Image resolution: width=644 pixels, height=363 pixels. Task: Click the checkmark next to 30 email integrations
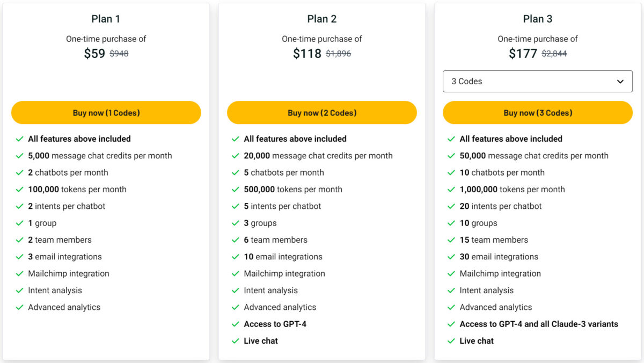451,257
